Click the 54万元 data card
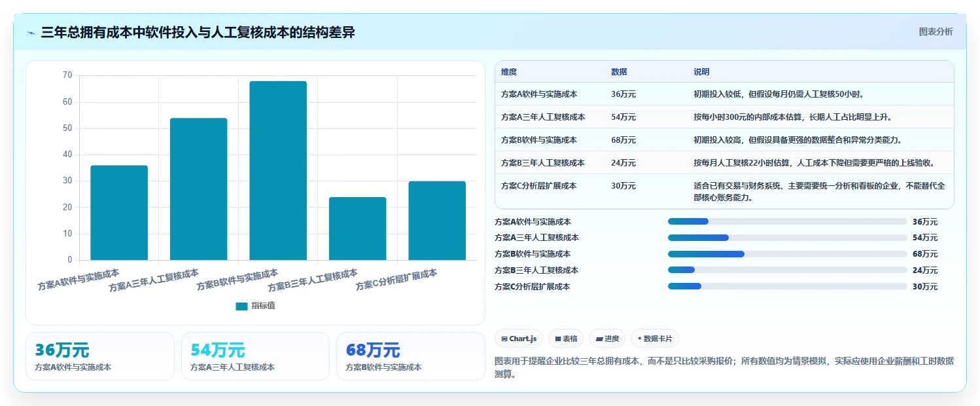 [255, 356]
